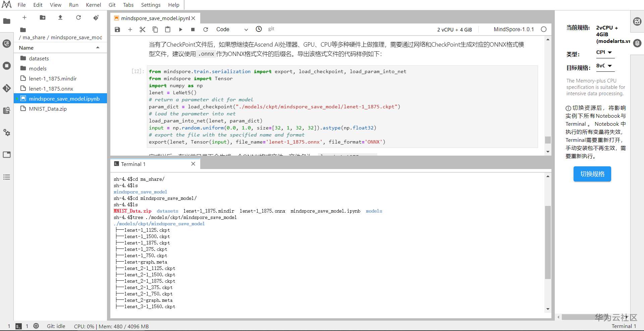Click the terminal vertical scrollbar thumb
Image resolution: width=644 pixels, height=331 pixels.
[548, 242]
